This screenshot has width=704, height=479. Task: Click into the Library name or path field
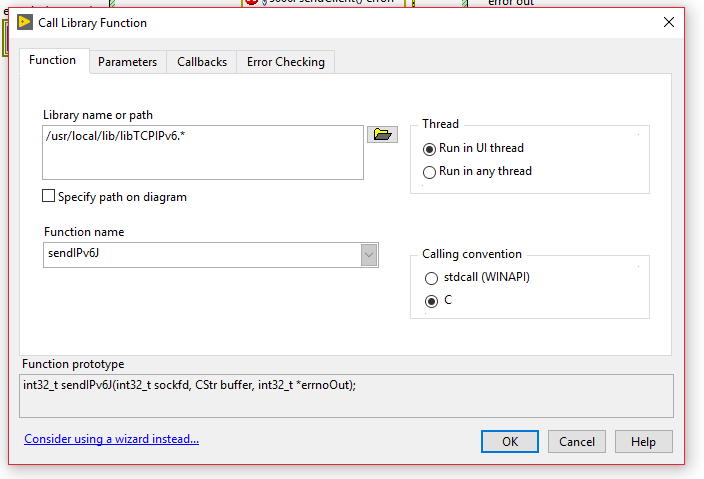[202, 152]
